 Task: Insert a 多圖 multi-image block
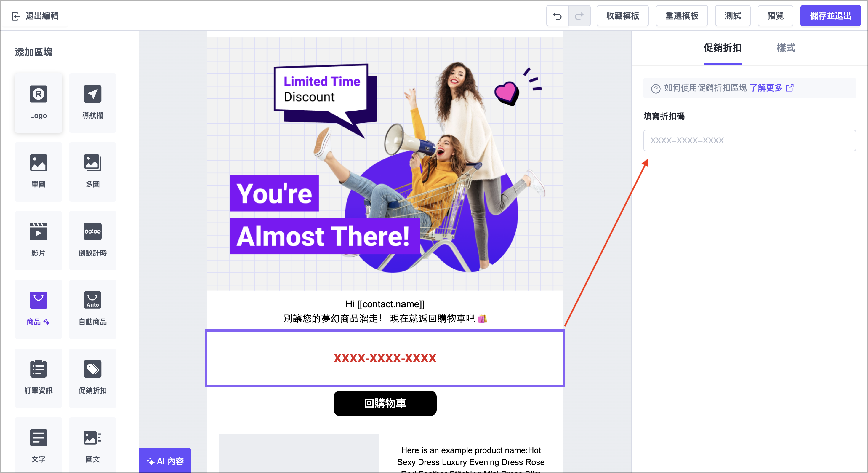[93, 172]
